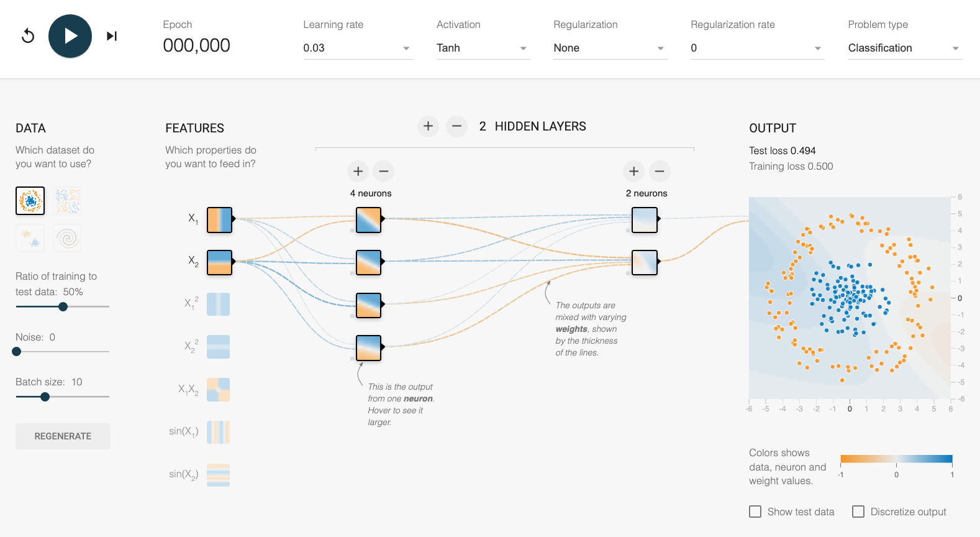Add a neuron to first hidden layer
The height and width of the screenshot is (537, 980).
(358, 171)
